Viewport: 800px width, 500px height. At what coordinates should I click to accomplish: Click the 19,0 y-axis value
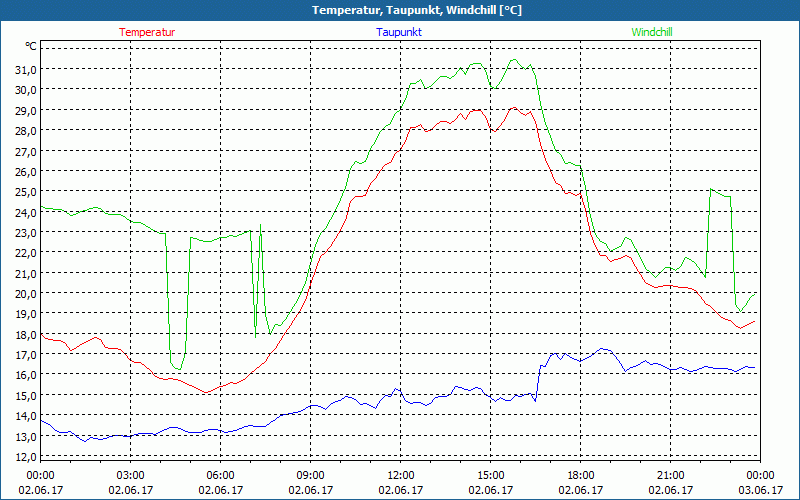point(26,314)
